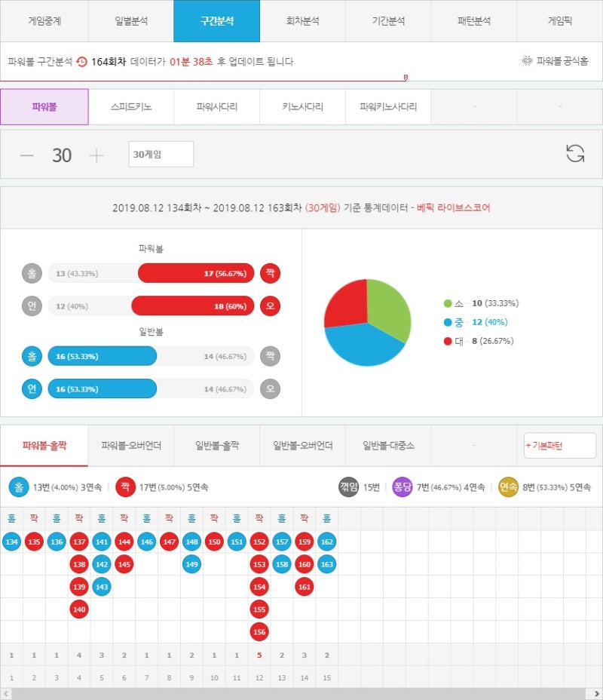The image size is (603, 700).
Task: Click the powerball 언 gray circle icon
Action: pyautogui.click(x=32, y=305)
